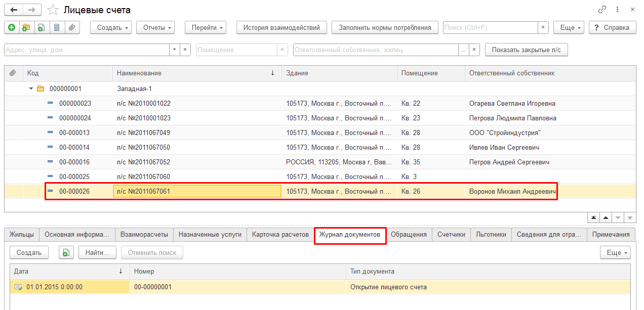This screenshot has width=644, height=310.
Task: Open the address field dropdown arrow
Action: point(174,50)
